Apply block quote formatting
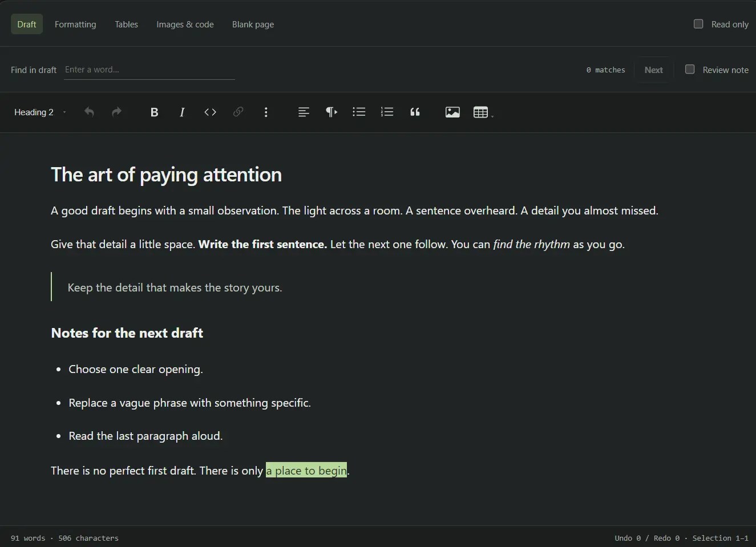The image size is (756, 547). point(415,112)
